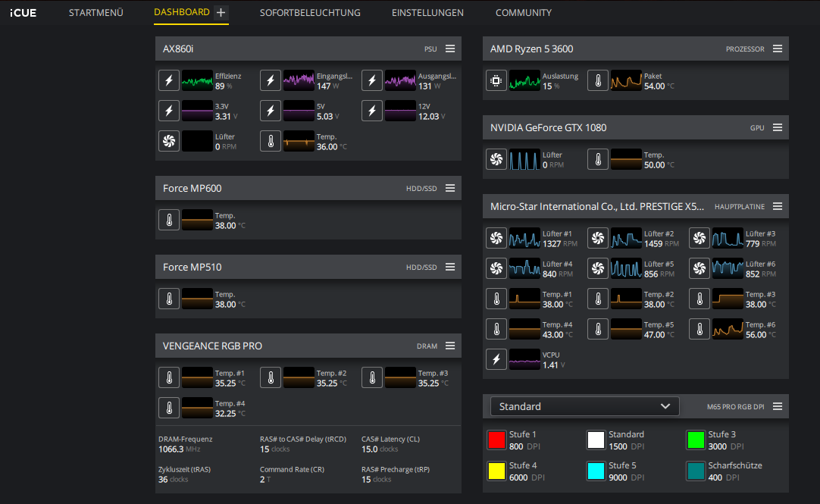Click the AX860i Lüfter fan icon
The width and height of the screenshot is (820, 504).
point(169,141)
